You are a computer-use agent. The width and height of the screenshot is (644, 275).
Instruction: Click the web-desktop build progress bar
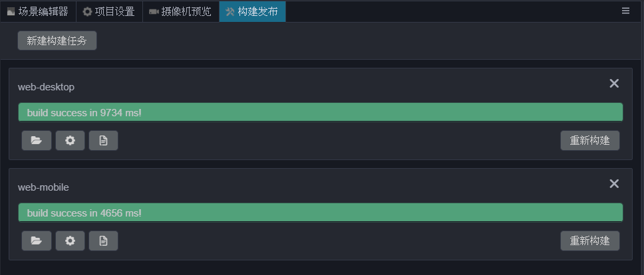pos(320,112)
